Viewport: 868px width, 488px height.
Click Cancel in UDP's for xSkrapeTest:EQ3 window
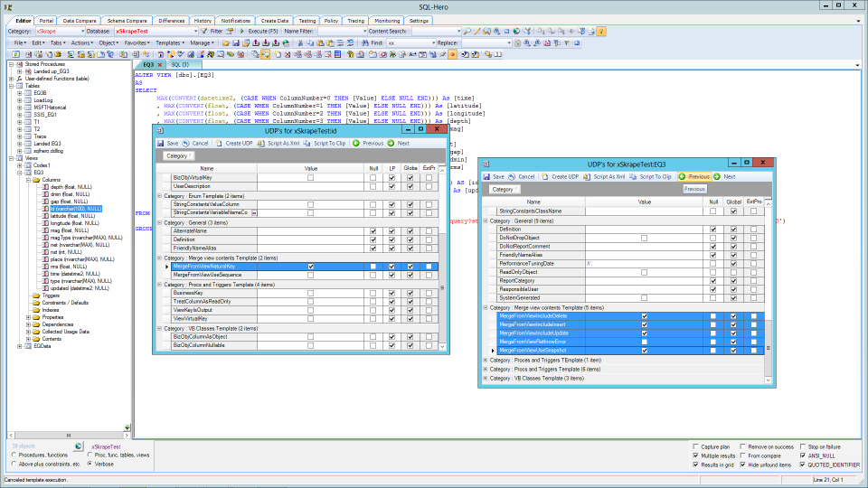point(522,176)
